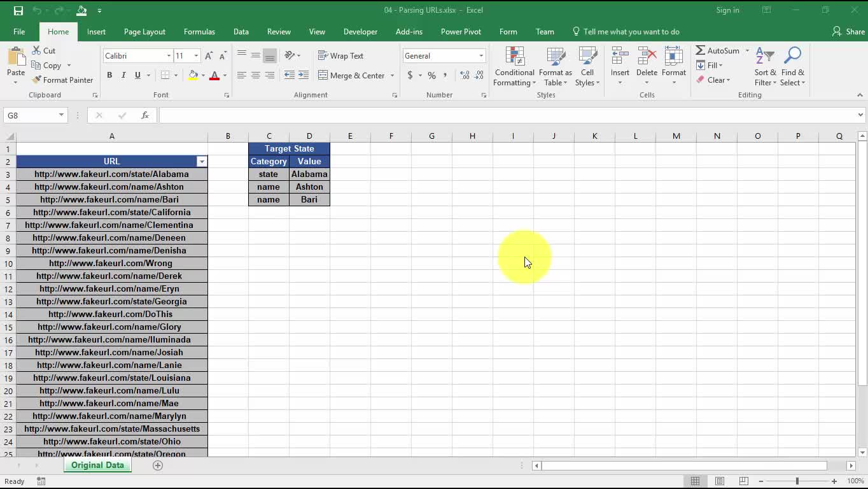Switch to the Formulas ribbon tab
This screenshot has width=868, height=489.
coord(199,32)
